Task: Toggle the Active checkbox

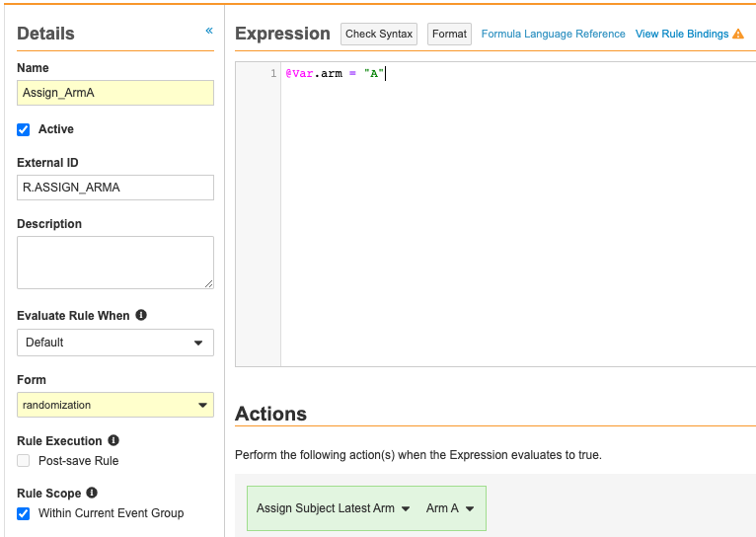Action: (x=24, y=129)
